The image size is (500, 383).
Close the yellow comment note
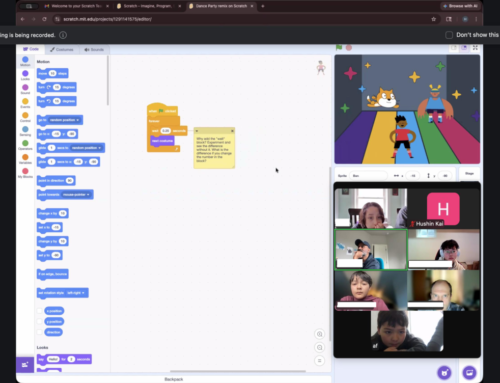232,131
